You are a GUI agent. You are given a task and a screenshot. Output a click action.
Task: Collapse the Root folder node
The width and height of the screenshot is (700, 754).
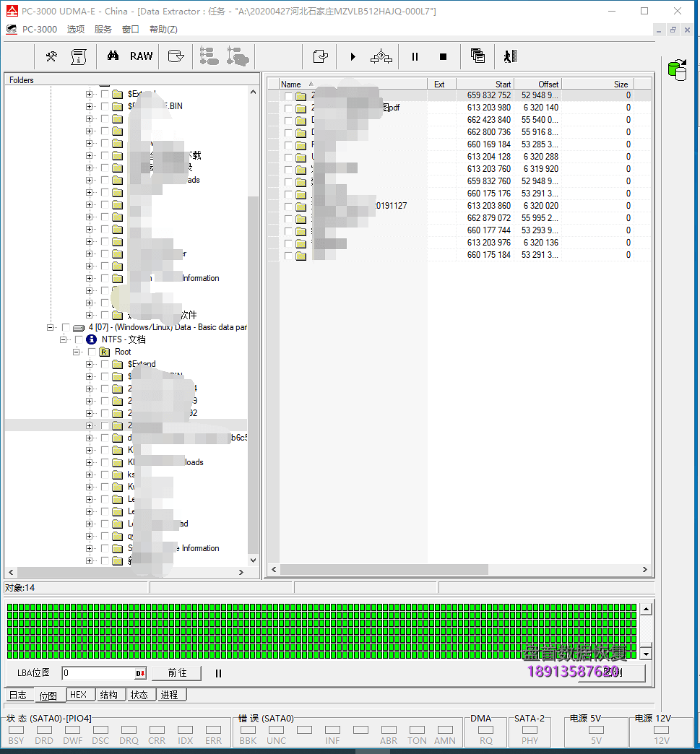(x=76, y=352)
